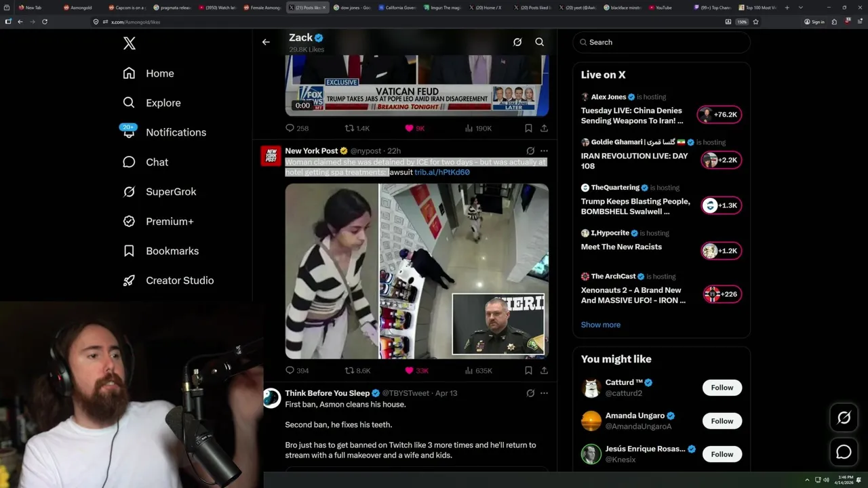
Task: Open the Windows taskbar clock
Action: click(845, 479)
